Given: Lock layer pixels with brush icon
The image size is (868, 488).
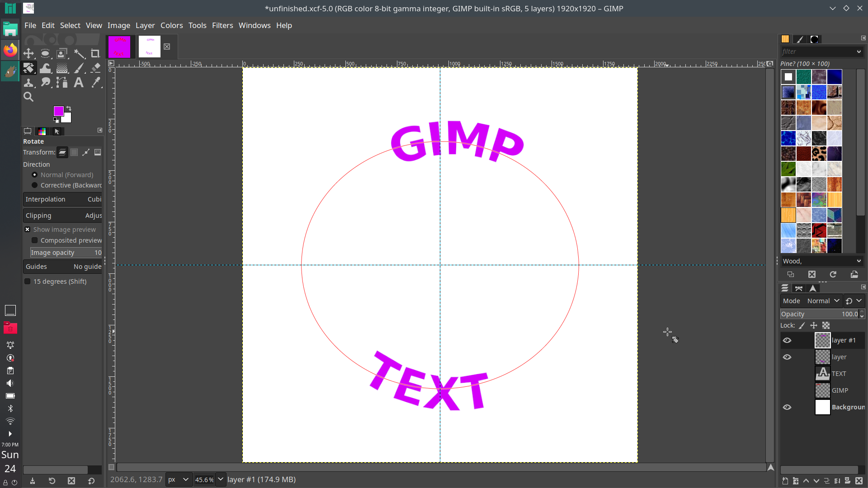Looking at the screenshot, I should coord(802,325).
